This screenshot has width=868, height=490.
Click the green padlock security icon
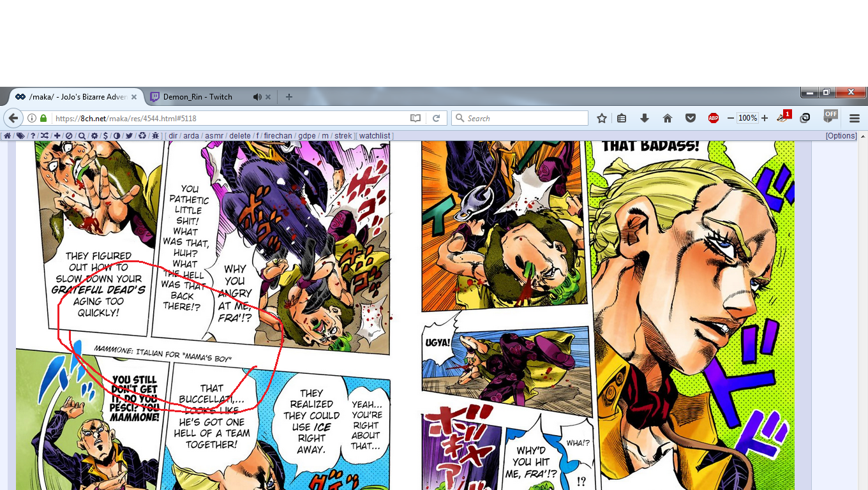point(43,118)
